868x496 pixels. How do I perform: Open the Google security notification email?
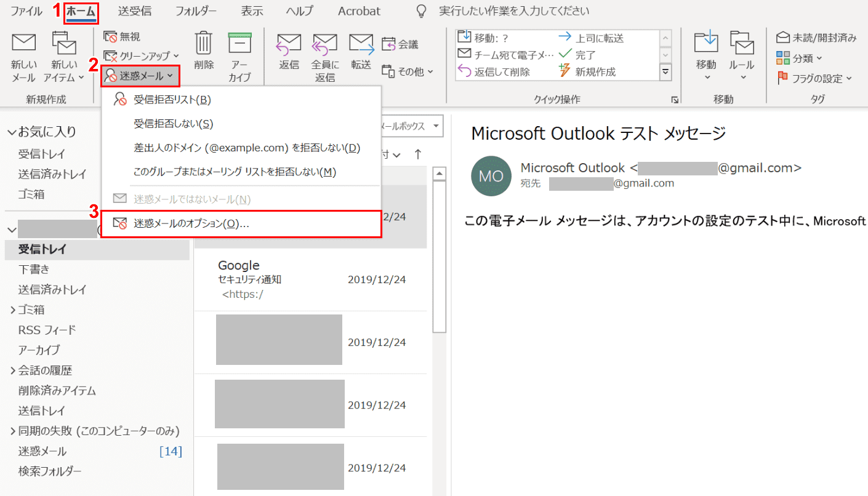point(311,279)
